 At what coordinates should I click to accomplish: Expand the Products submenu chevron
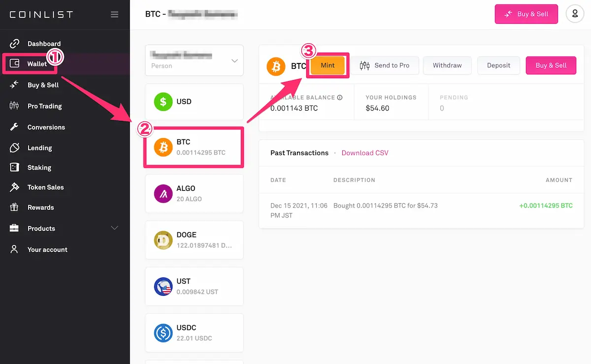coord(115,228)
